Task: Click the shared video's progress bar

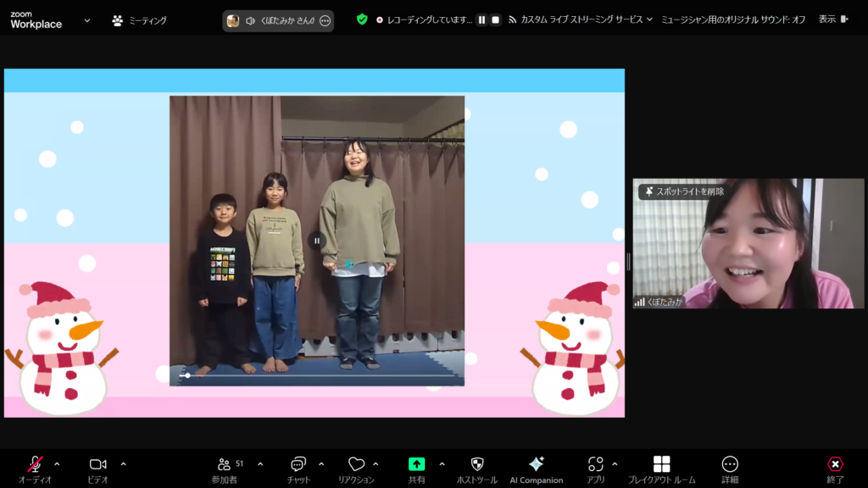Action: click(x=322, y=375)
